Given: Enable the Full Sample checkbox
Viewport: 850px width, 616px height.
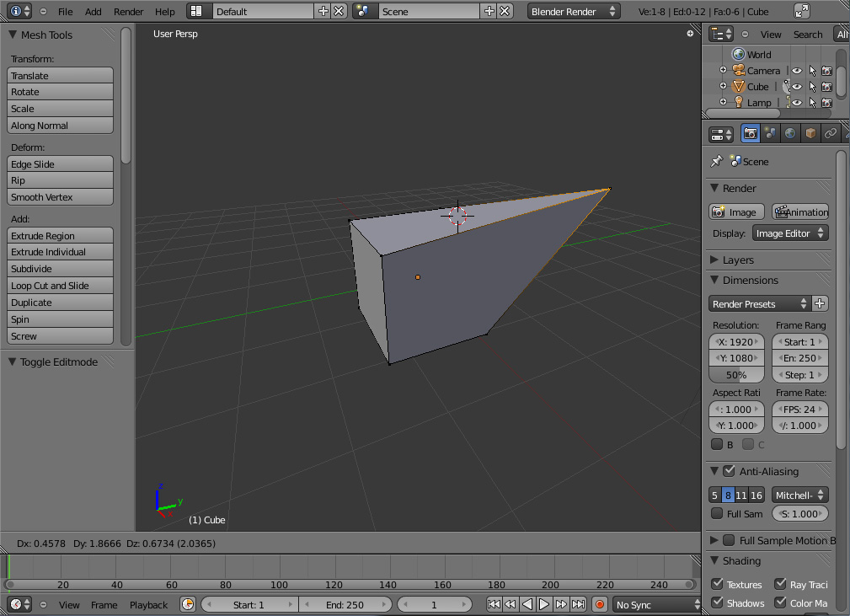Looking at the screenshot, I should click(x=717, y=513).
